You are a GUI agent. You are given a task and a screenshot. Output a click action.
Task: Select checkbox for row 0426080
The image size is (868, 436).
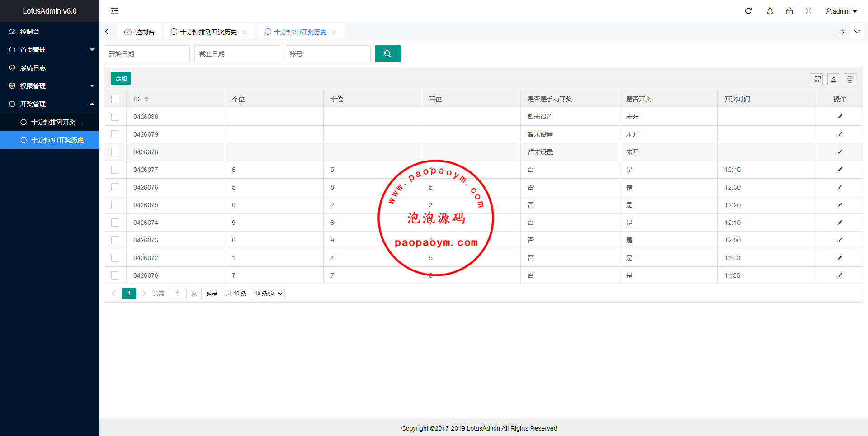pyautogui.click(x=115, y=117)
